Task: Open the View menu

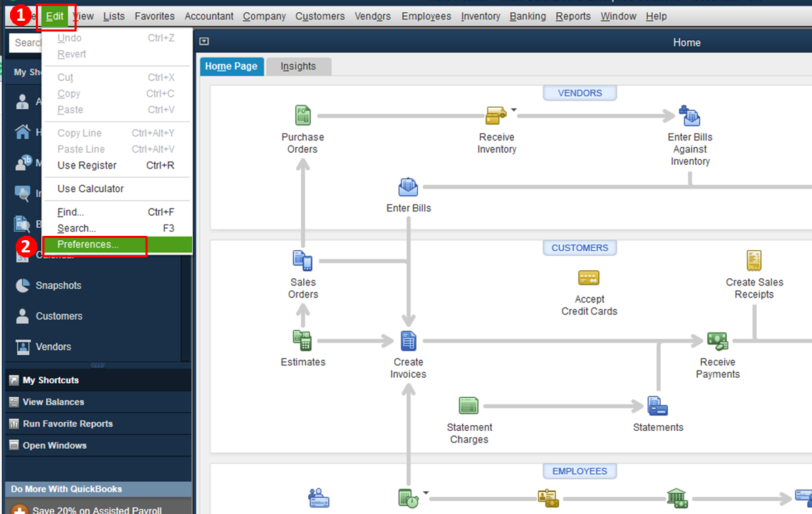Action: point(83,16)
